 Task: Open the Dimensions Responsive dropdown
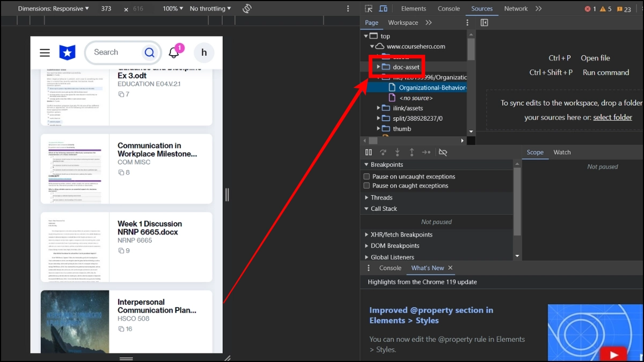click(x=54, y=9)
